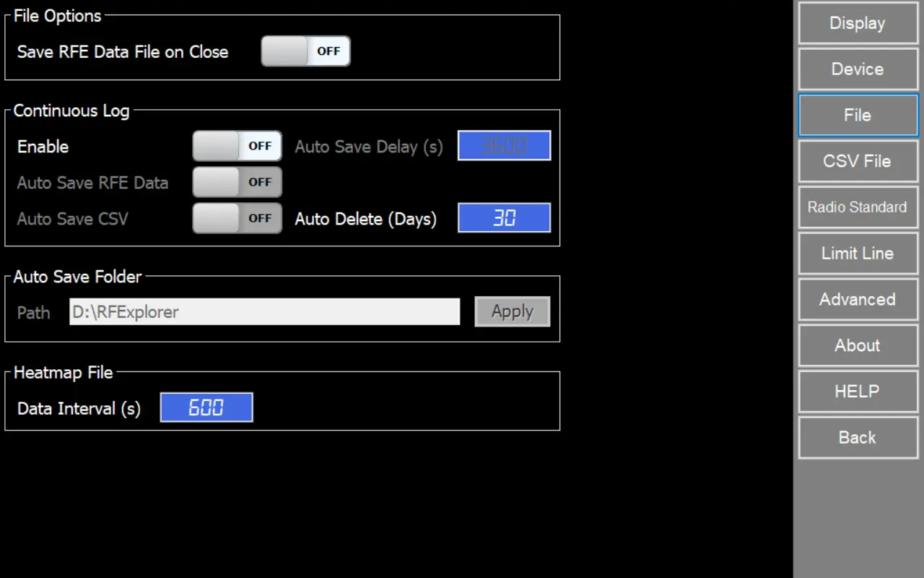This screenshot has height=578, width=924.
Task: Switch to Radio Standard settings
Action: click(857, 207)
